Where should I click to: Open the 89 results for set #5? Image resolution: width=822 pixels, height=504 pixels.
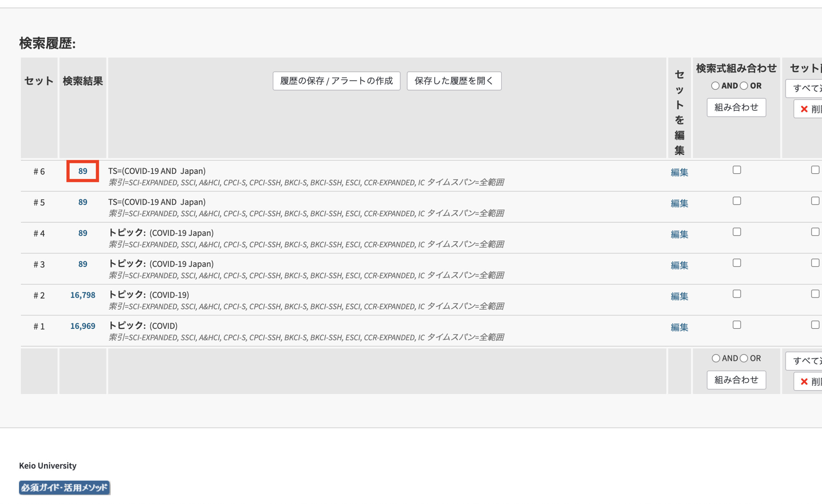(x=83, y=202)
